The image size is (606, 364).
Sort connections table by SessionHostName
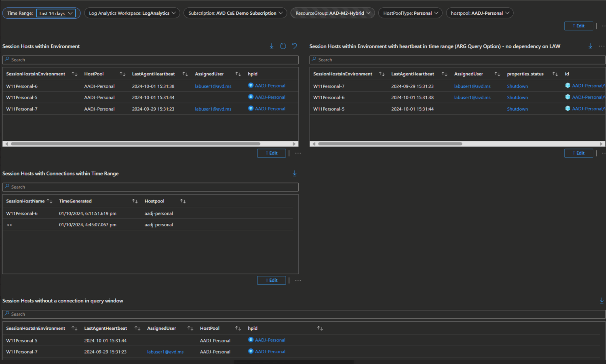50,201
